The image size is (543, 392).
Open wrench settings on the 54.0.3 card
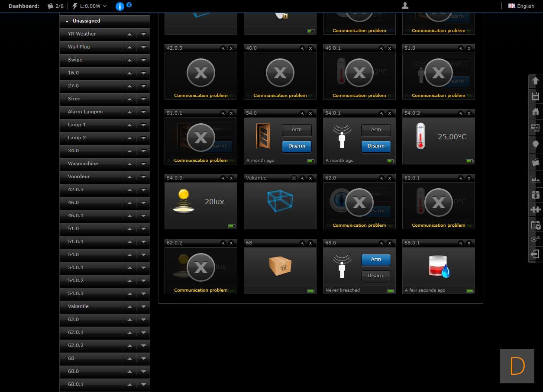223,178
